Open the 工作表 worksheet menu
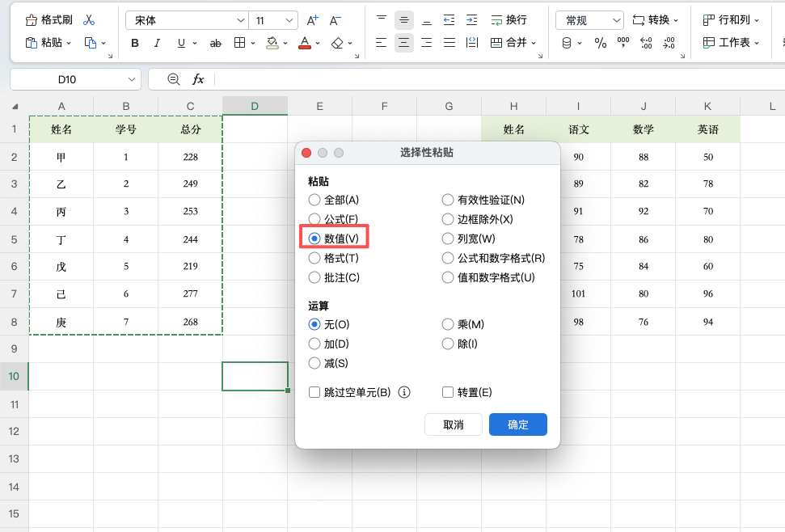This screenshot has height=532, width=785. point(731,43)
